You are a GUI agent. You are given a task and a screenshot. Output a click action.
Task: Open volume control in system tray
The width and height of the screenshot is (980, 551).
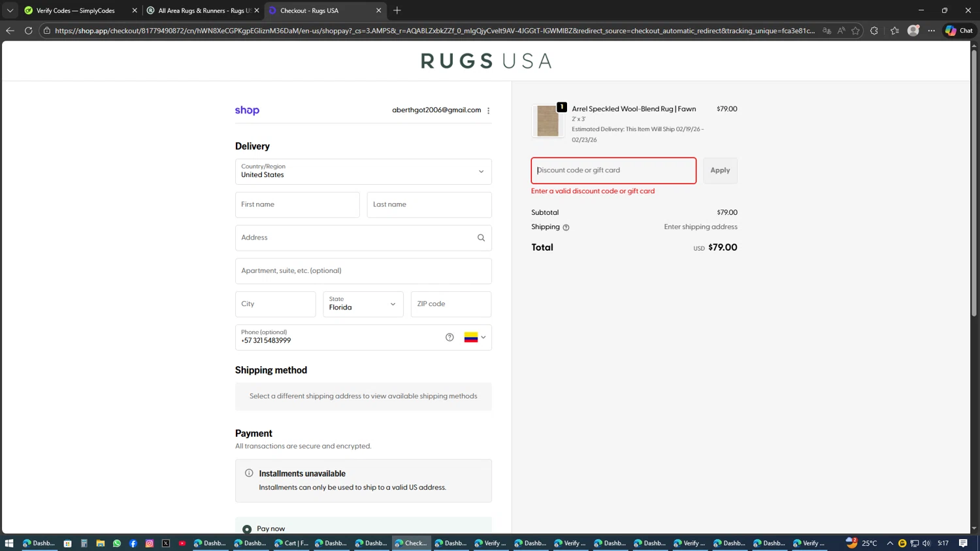click(x=926, y=543)
